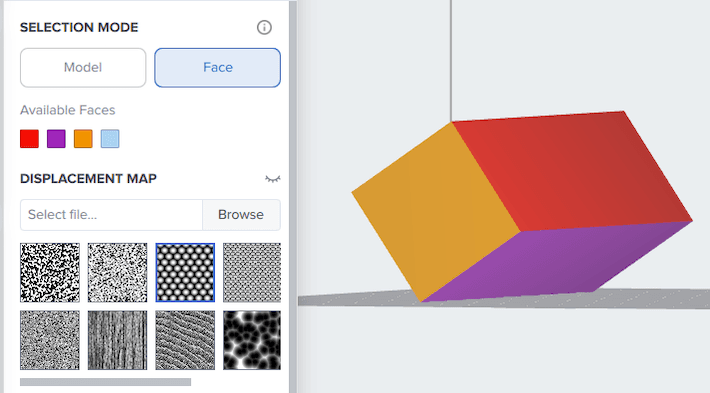The image size is (710, 393).
Task: Click the DISPLACEMENT MAP heading
Action: (x=88, y=179)
